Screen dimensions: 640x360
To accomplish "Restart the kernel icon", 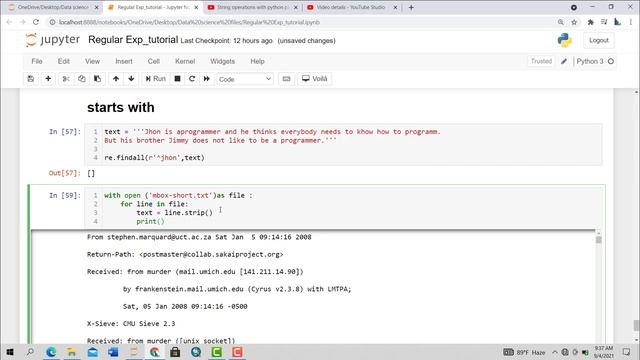I will coord(192,79).
